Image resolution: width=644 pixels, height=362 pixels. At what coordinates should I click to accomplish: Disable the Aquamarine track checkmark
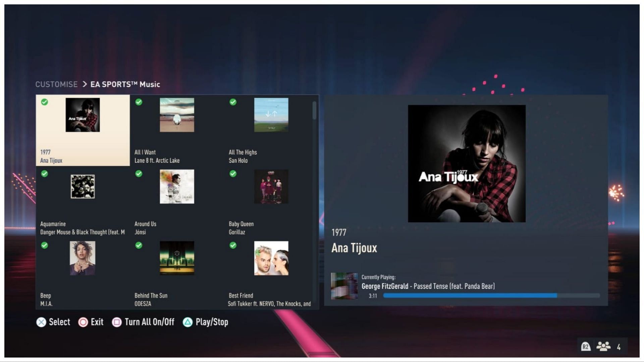[44, 174]
